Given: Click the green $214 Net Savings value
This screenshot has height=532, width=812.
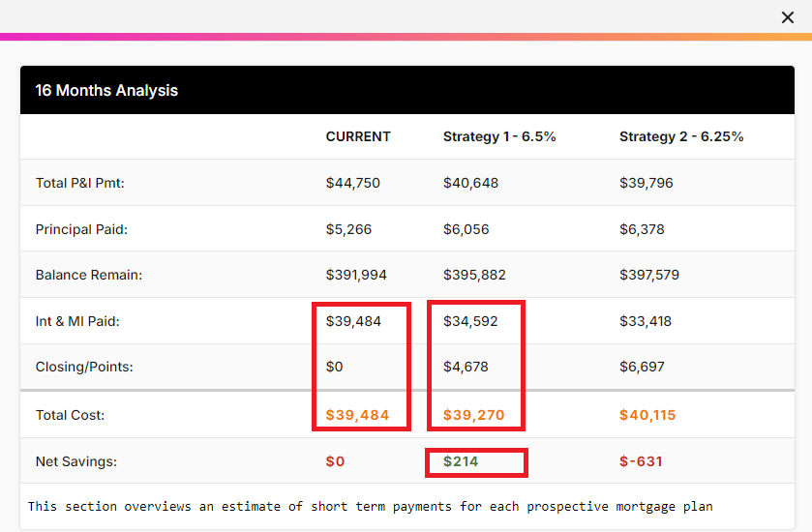Looking at the screenshot, I should (461, 461).
